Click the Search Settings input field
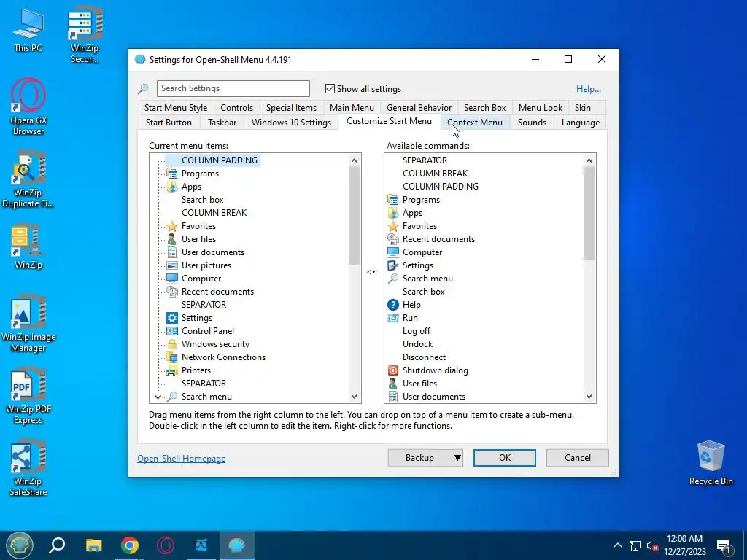 (233, 88)
